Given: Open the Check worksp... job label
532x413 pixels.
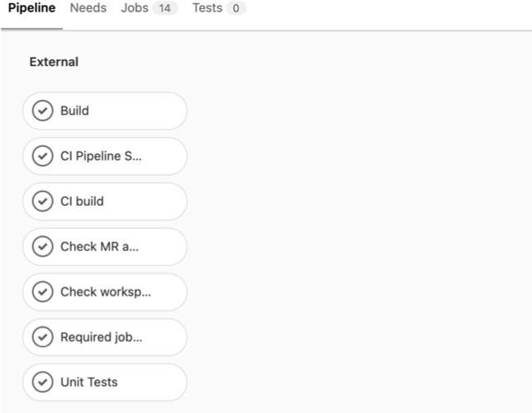Looking at the screenshot, I should 106,292.
